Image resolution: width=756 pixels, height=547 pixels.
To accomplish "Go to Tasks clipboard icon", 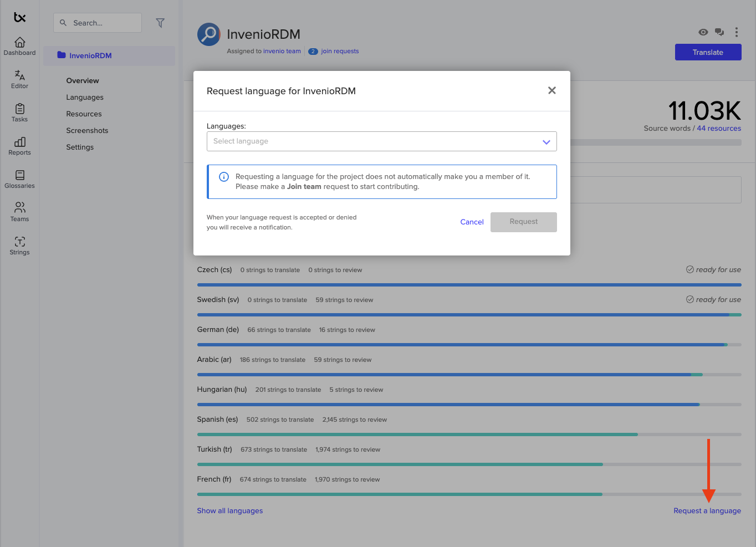I will point(20,109).
